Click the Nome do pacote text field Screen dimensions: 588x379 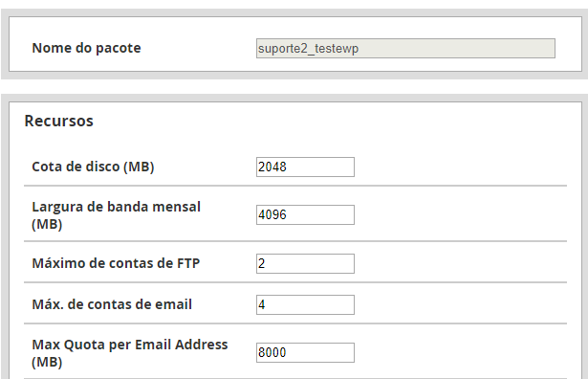405,49
